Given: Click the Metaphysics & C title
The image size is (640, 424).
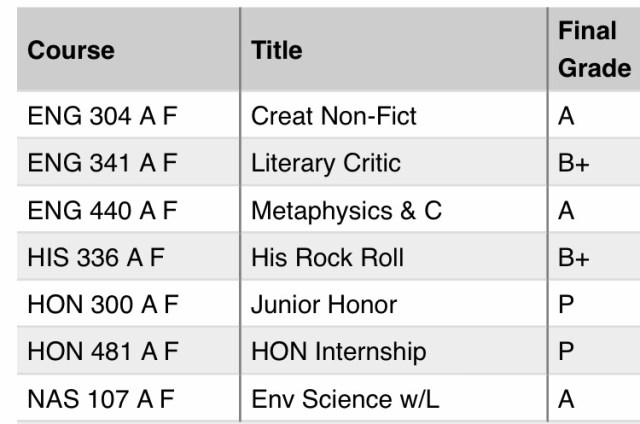Looking at the screenshot, I should [x=346, y=211].
